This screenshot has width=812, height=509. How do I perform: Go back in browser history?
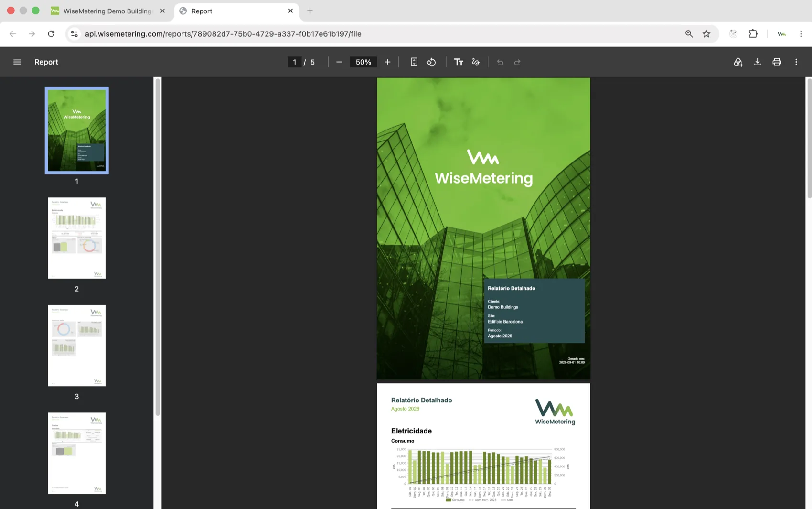click(12, 34)
